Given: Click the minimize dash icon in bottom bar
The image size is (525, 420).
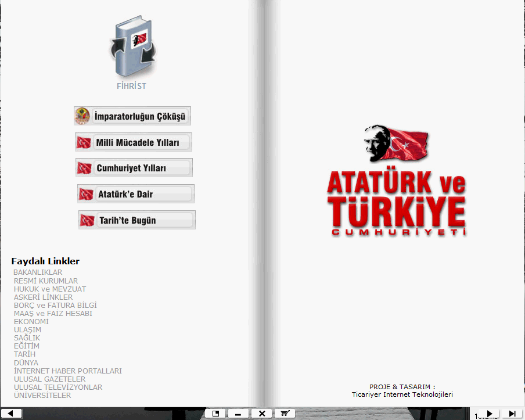Looking at the screenshot, I should click(238, 414).
